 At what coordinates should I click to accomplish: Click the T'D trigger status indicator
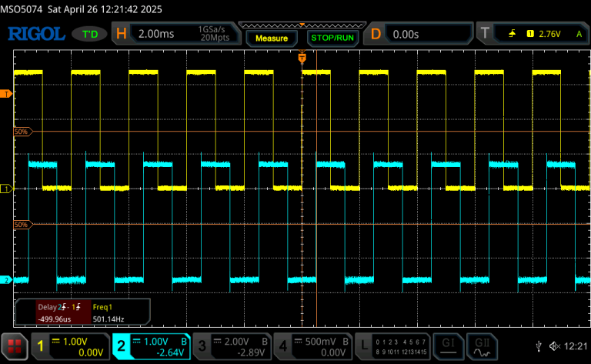pyautogui.click(x=90, y=35)
